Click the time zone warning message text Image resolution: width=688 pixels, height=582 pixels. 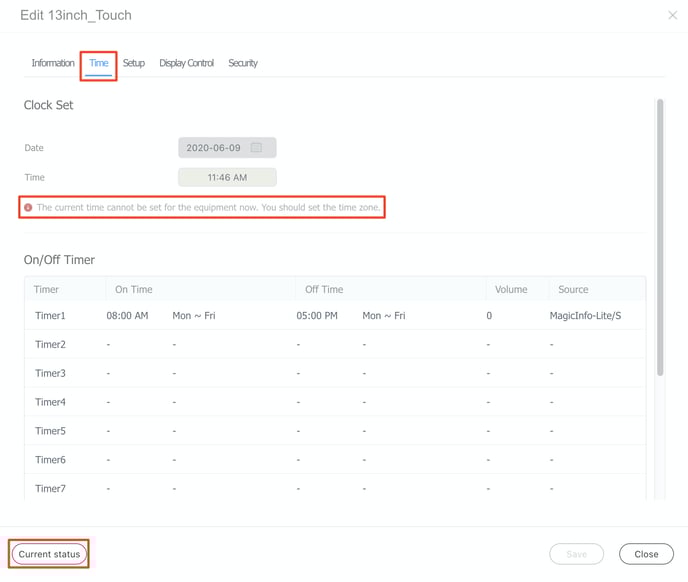click(208, 207)
